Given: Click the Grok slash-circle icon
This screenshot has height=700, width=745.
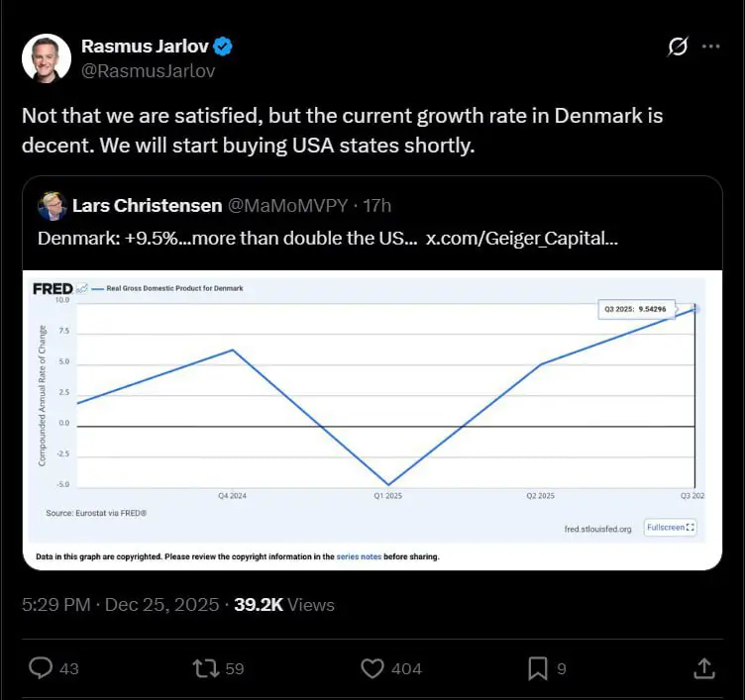Looking at the screenshot, I should pyautogui.click(x=678, y=47).
